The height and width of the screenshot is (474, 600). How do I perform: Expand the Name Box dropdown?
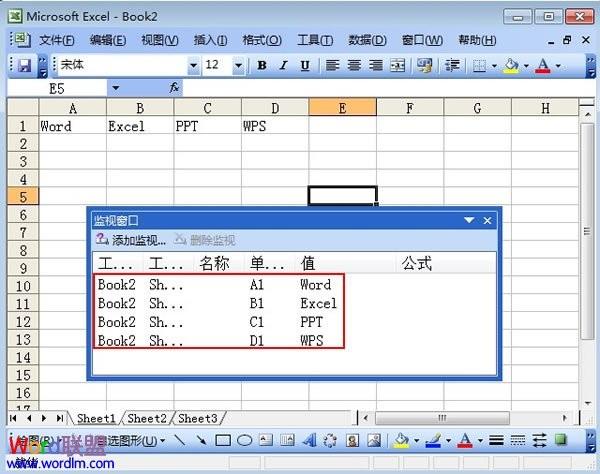(116, 88)
